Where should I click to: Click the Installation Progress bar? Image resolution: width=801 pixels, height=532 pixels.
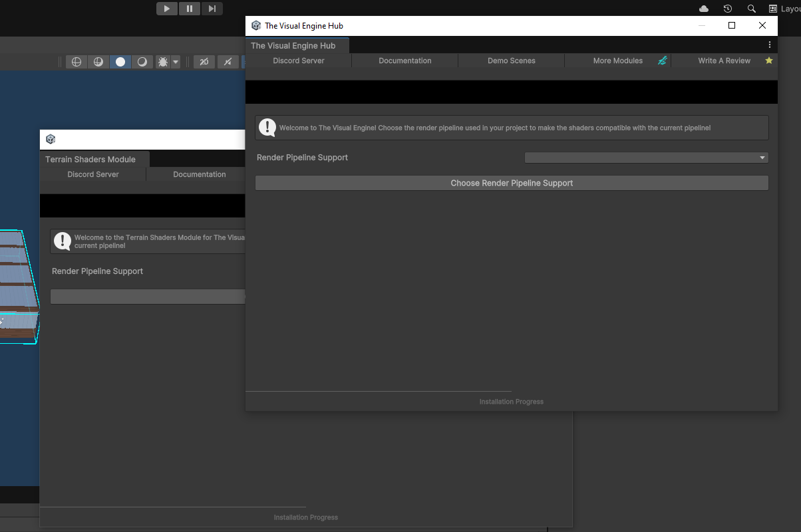[x=511, y=401]
